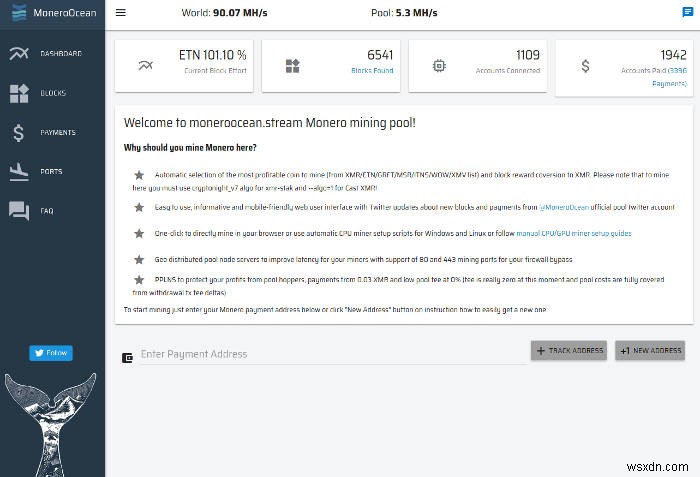The width and height of the screenshot is (700, 477).
Task: Click the MoneroOcean title text
Action: (x=65, y=13)
